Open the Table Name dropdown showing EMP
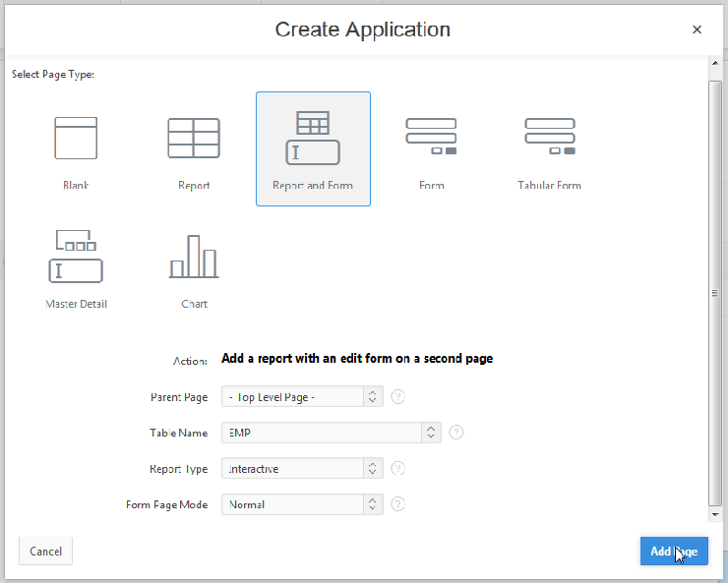 pos(331,433)
